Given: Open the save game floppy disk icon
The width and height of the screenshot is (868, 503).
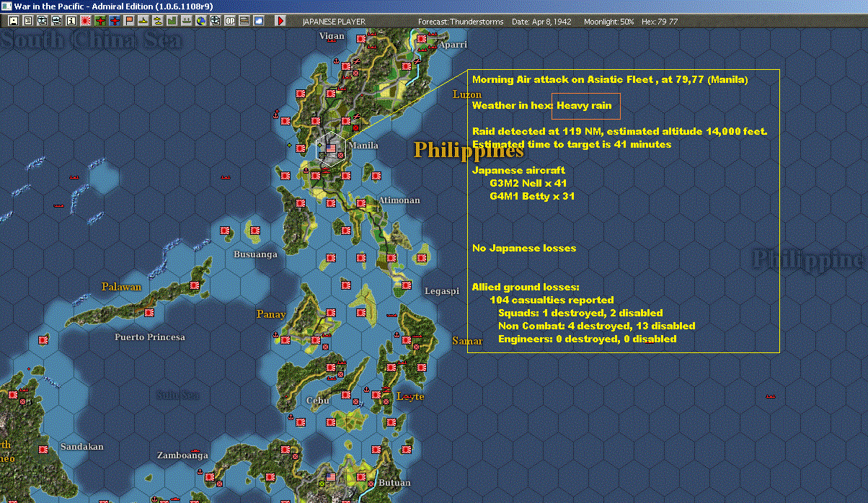Looking at the screenshot, I should (13, 21).
